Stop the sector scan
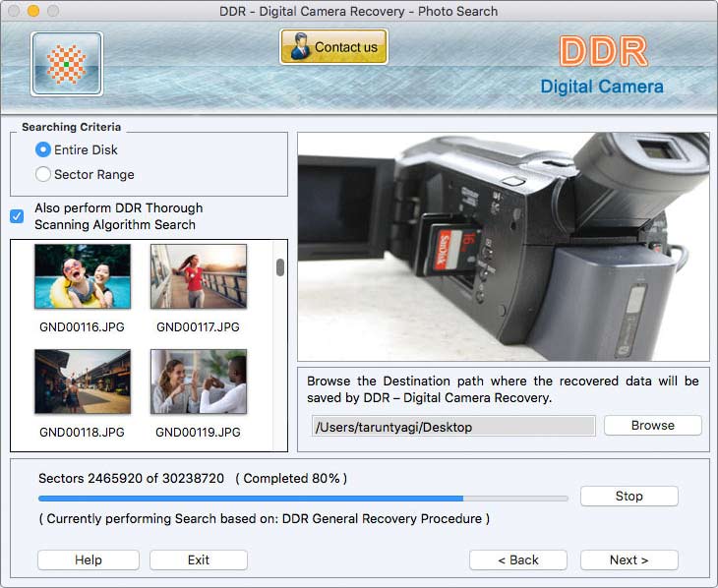718x588 pixels. pos(629,496)
